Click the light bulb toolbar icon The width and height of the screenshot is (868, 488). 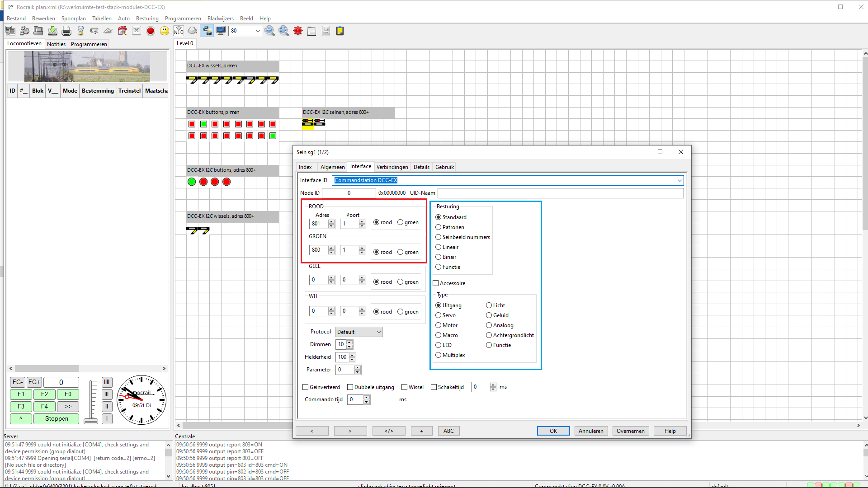(80, 31)
